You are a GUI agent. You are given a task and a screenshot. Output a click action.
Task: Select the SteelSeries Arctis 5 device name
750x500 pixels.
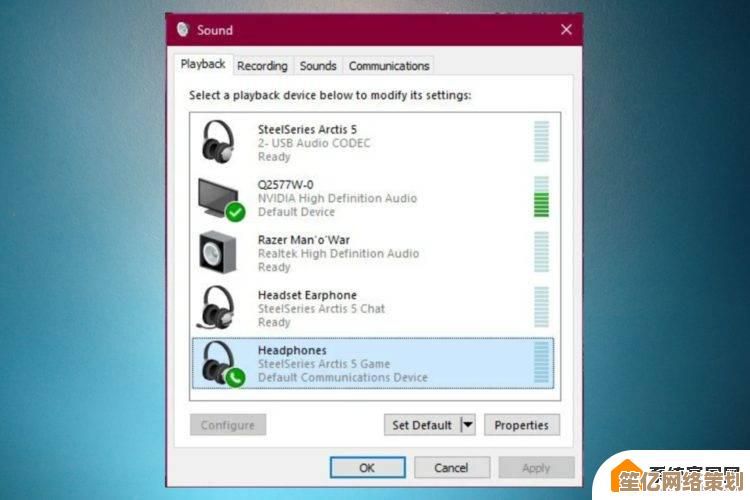click(x=307, y=129)
